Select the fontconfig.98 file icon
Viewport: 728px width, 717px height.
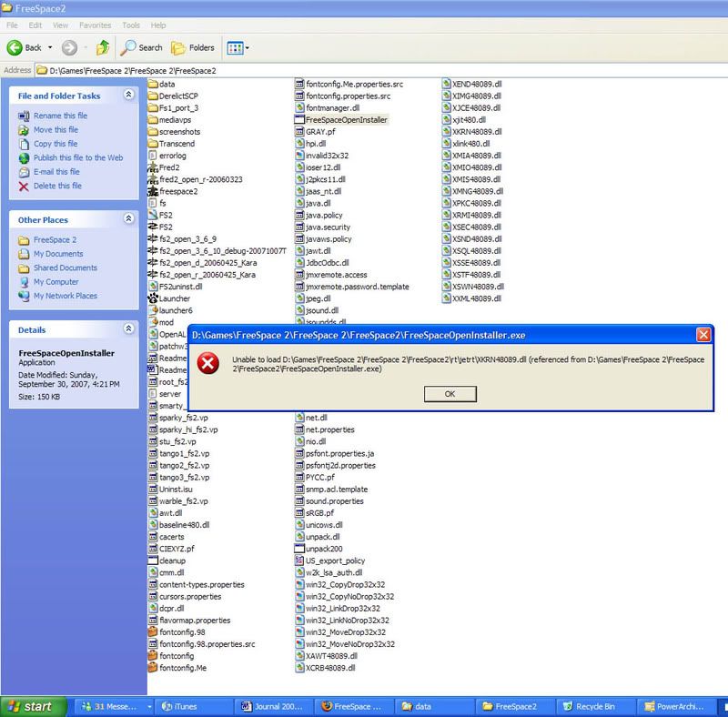(153, 632)
